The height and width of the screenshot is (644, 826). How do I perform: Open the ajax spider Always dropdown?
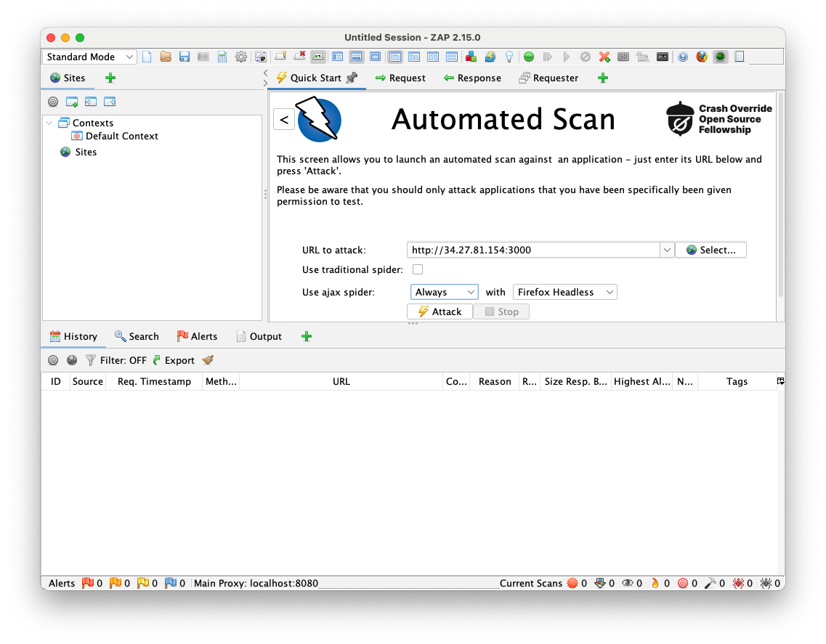(x=444, y=293)
